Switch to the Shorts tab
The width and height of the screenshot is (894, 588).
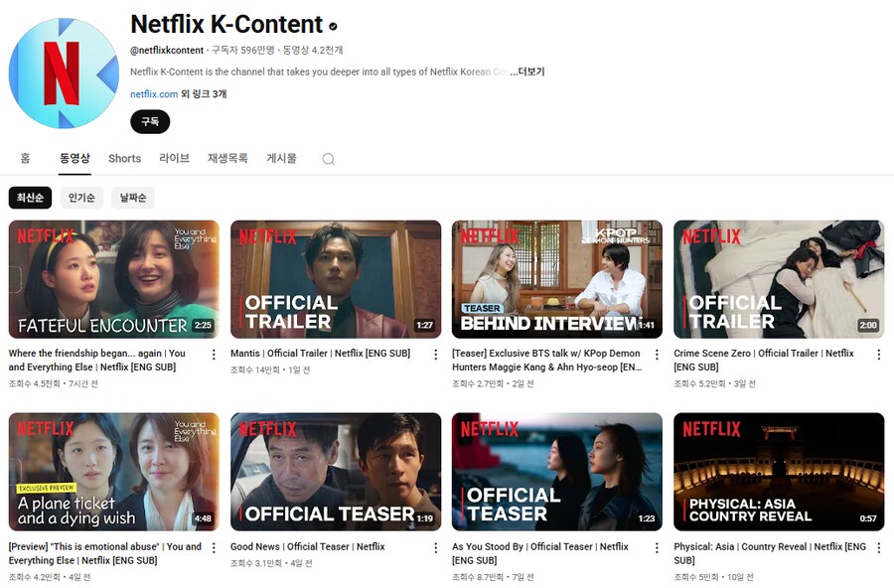[124, 159]
